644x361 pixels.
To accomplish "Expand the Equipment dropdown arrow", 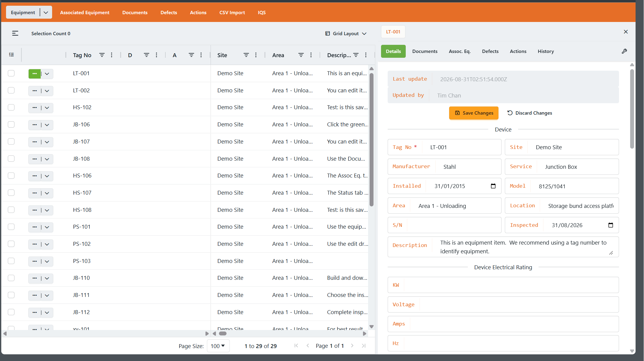I will pos(46,12).
